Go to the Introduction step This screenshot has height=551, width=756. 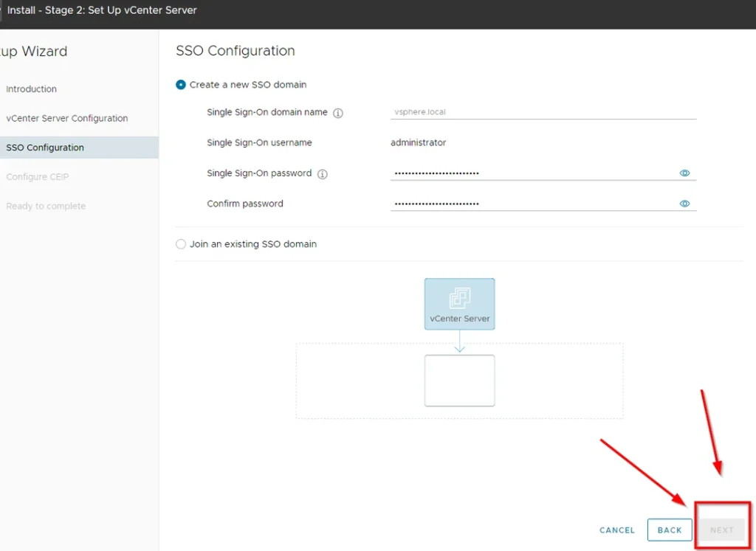31,89
